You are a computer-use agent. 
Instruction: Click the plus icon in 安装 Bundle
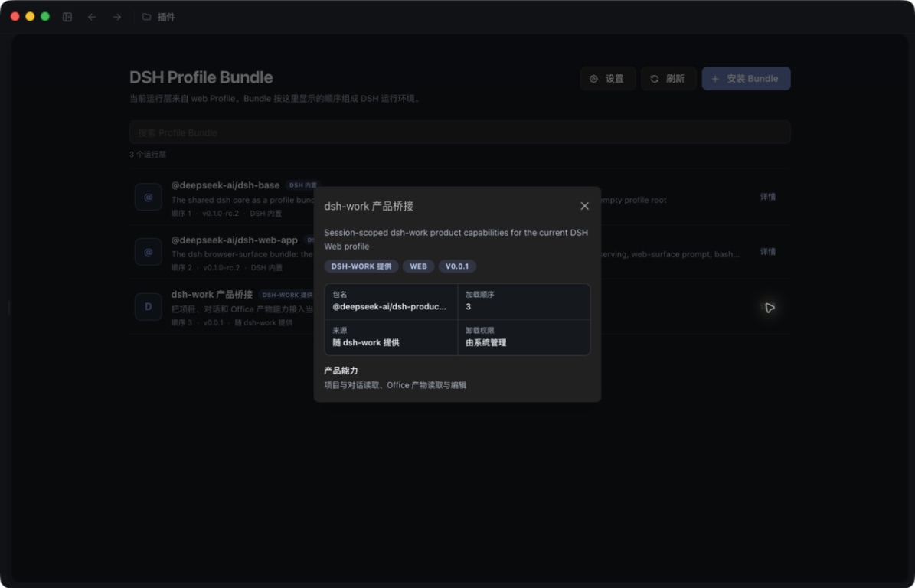[x=715, y=79]
